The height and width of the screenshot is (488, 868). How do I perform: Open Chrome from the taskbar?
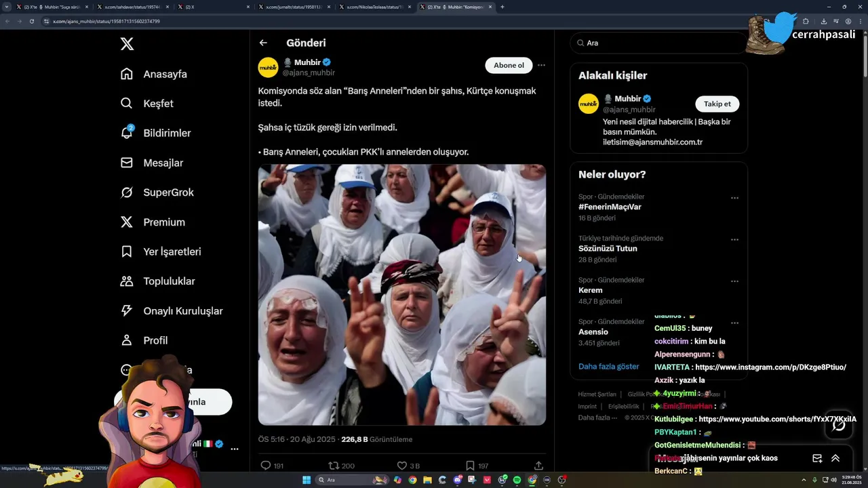pos(413,480)
